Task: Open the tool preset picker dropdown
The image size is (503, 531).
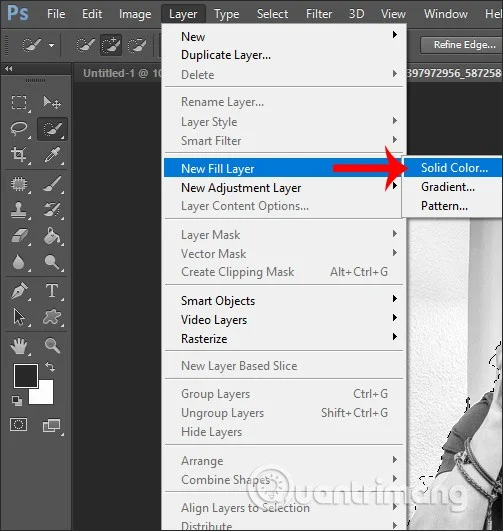Action: pos(51,45)
